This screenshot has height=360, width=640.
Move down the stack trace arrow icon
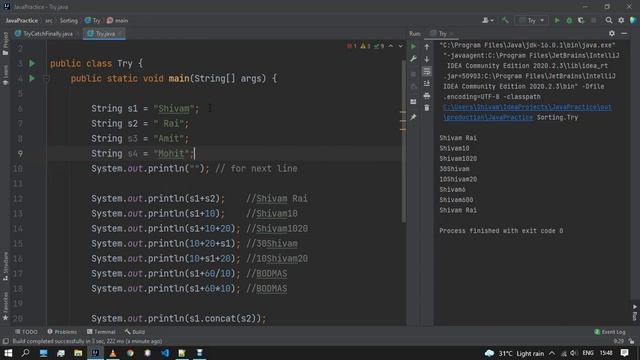point(427,59)
